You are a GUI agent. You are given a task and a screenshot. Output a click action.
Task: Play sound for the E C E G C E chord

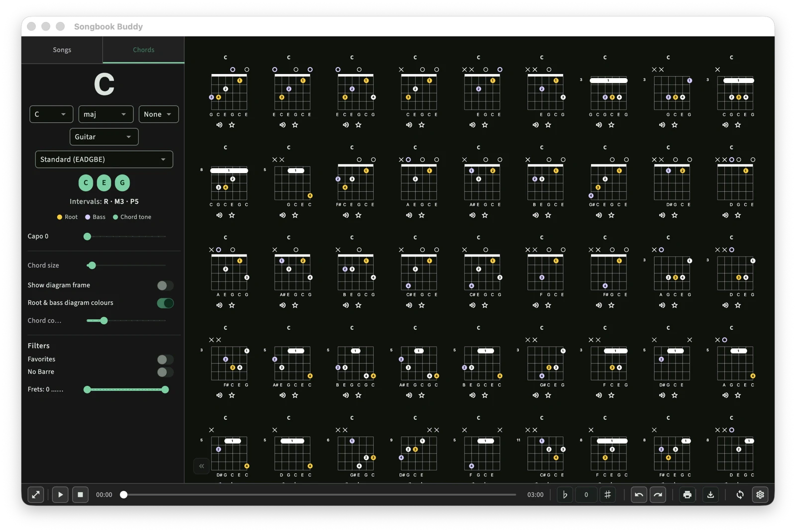point(283,125)
